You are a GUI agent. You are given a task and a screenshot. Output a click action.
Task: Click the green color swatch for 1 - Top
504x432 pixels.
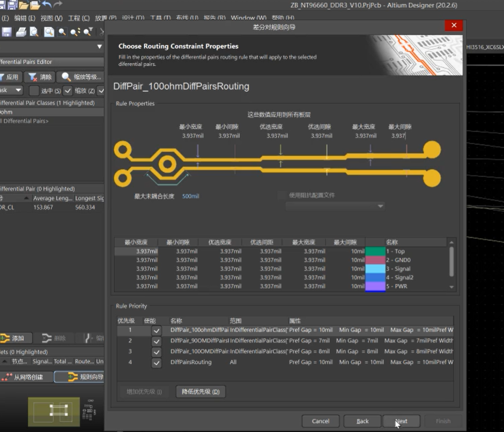[x=375, y=251]
